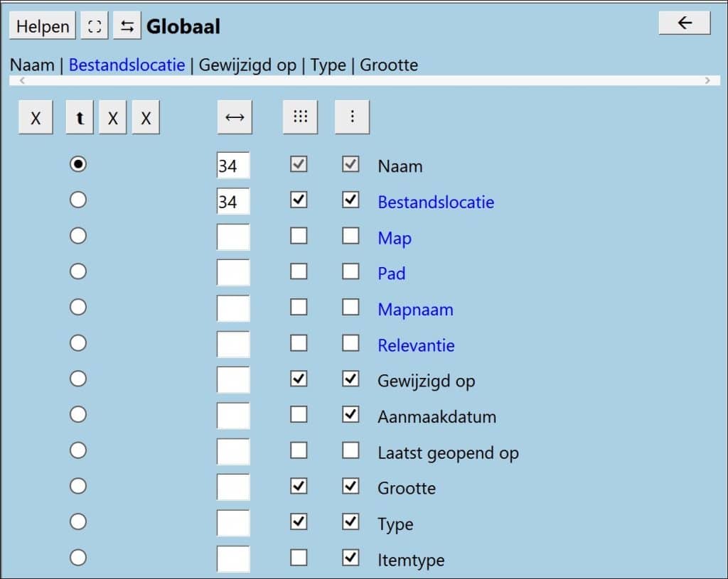Click the Relevantie link label
Image resolution: width=728 pixels, height=579 pixels.
(416, 346)
